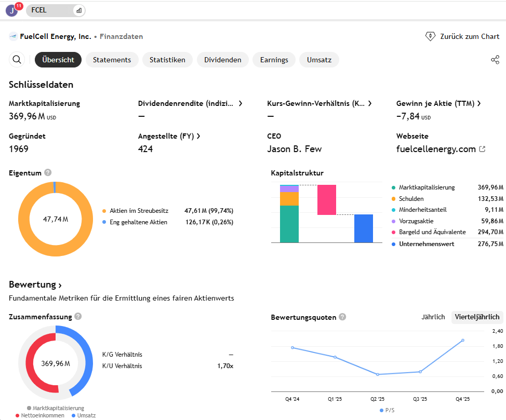506x420 pixels.
Task: Click external link icon next to fuelcellenergy.com
Action: (482, 149)
